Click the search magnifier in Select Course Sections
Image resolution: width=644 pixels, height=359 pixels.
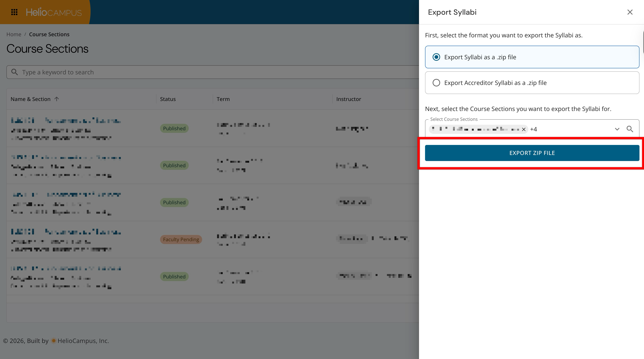click(630, 129)
